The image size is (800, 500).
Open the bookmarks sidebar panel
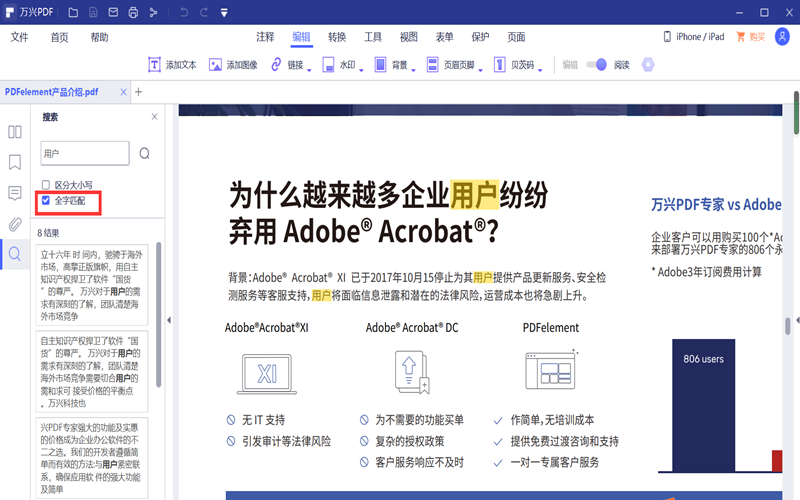tap(15, 162)
